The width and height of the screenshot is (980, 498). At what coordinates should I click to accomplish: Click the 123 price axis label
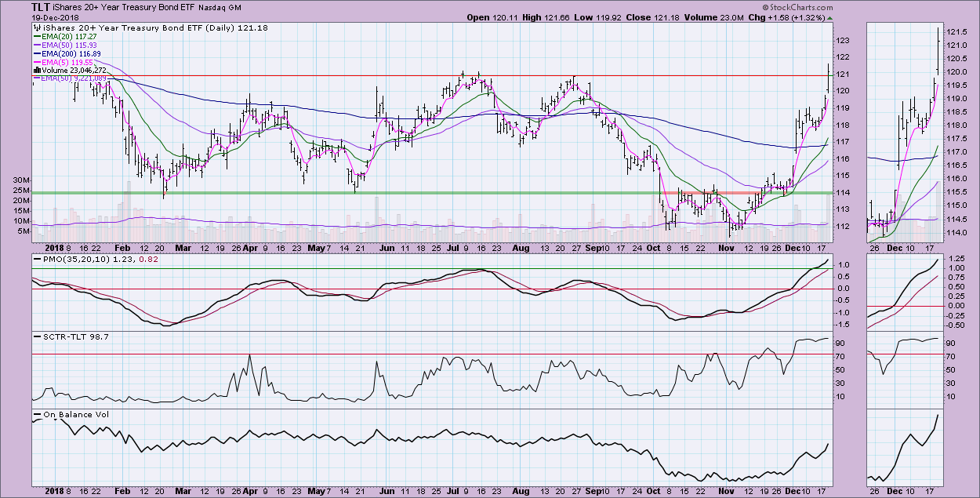point(842,40)
